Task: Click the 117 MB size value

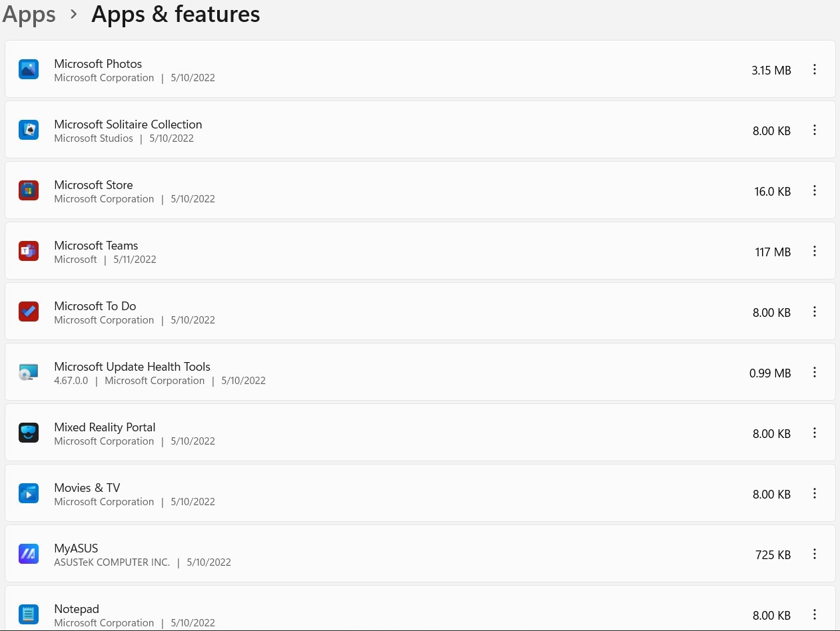Action: [773, 252]
